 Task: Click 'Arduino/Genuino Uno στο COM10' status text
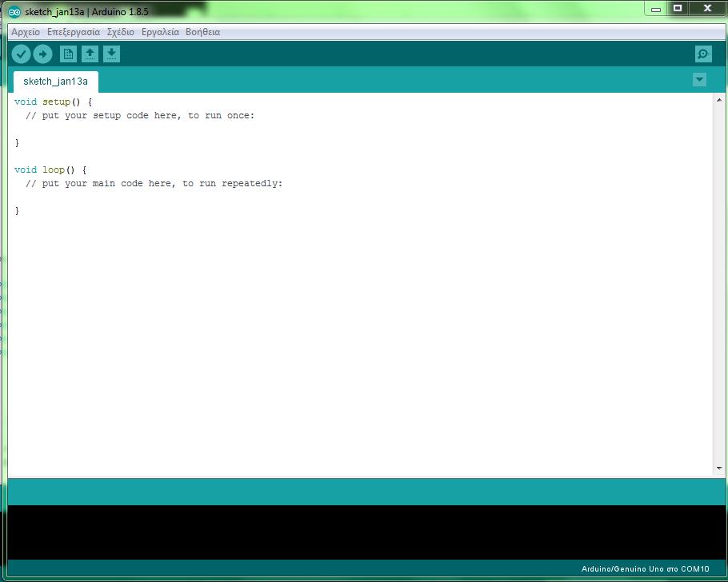(x=645, y=569)
